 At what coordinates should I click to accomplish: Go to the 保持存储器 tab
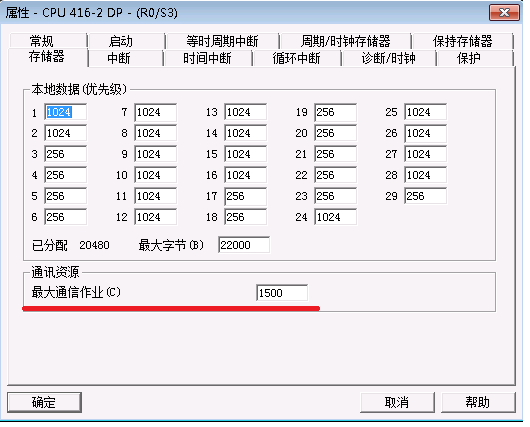pos(462,41)
